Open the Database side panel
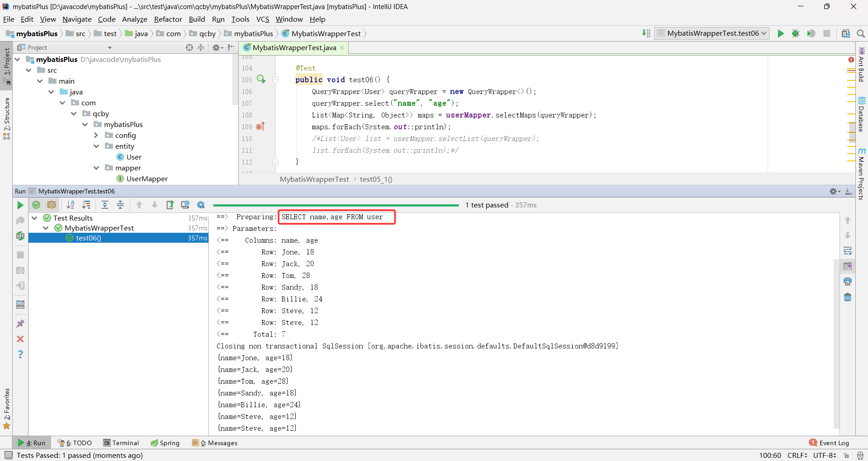The height and width of the screenshot is (461, 868). coord(861,114)
